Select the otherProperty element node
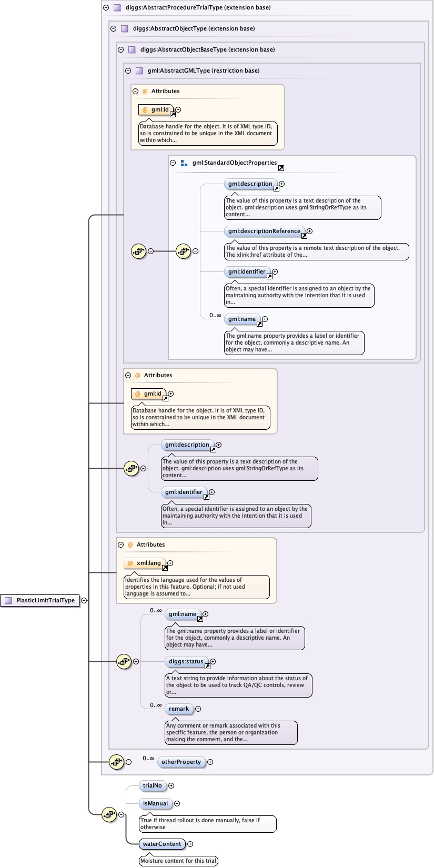The height and width of the screenshot is (868, 434). [181, 762]
